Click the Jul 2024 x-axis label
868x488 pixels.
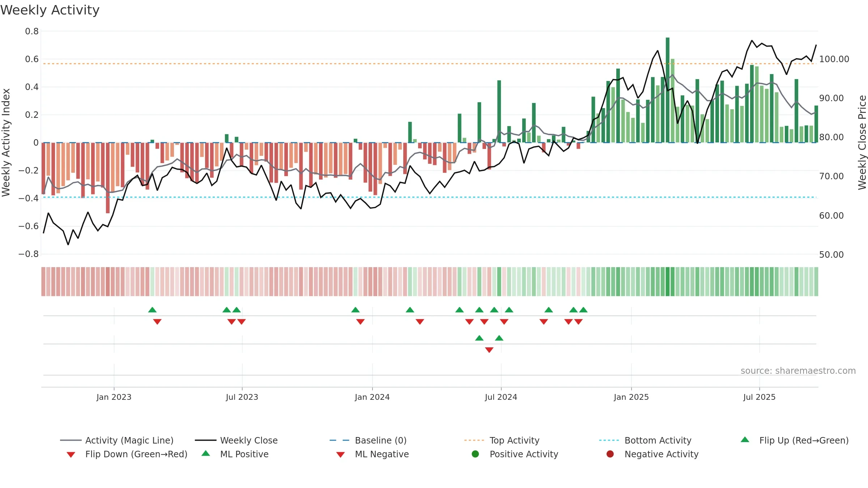(501, 397)
